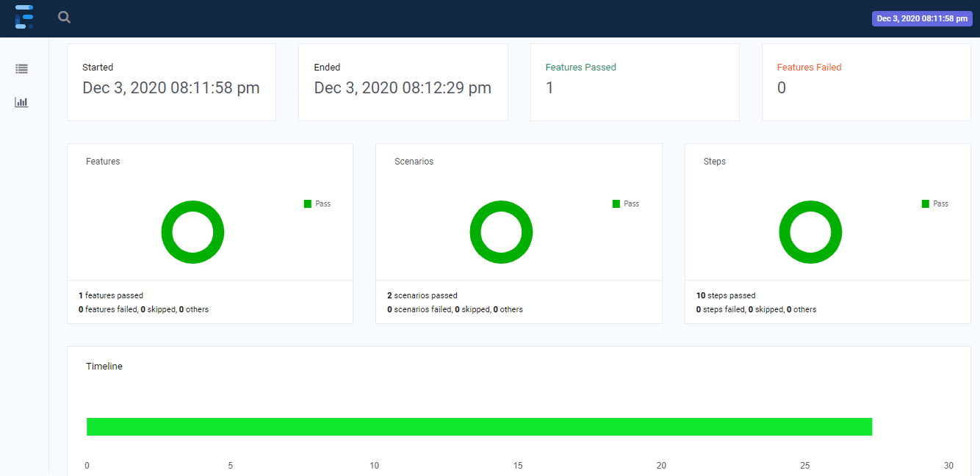Image resolution: width=980 pixels, height=476 pixels.
Task: Click the Features Passed label
Action: (x=580, y=68)
